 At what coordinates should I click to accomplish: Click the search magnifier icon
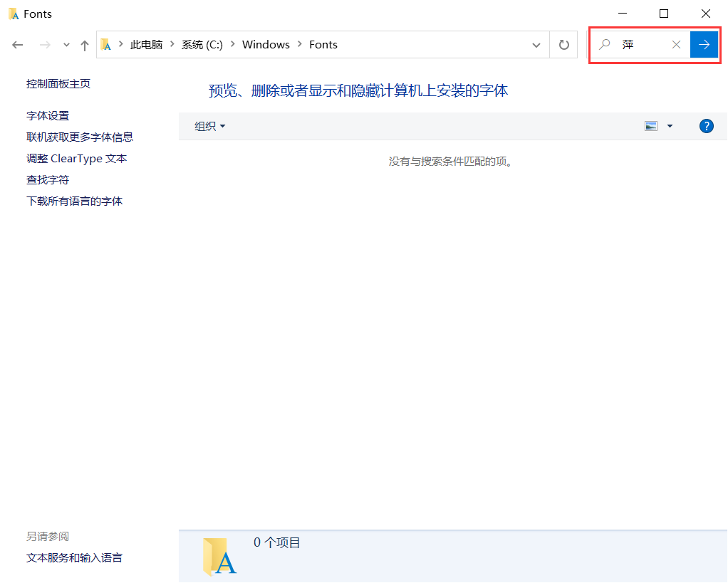(x=604, y=44)
